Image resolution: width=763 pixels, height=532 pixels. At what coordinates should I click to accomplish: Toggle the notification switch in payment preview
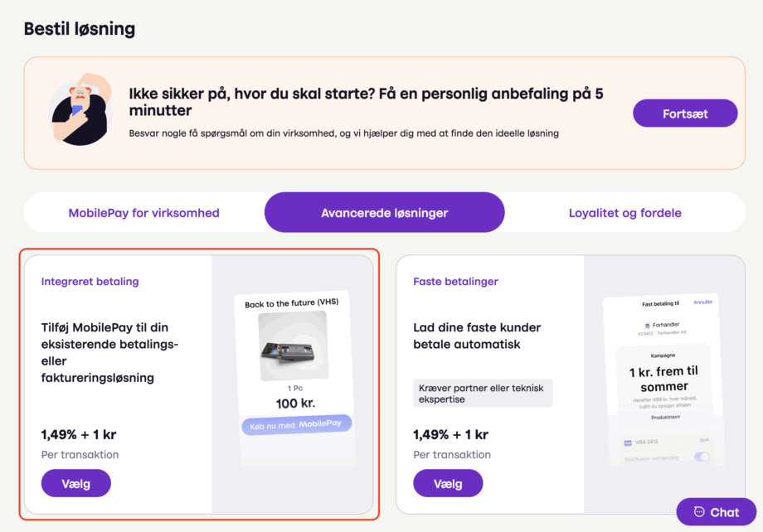(x=702, y=457)
